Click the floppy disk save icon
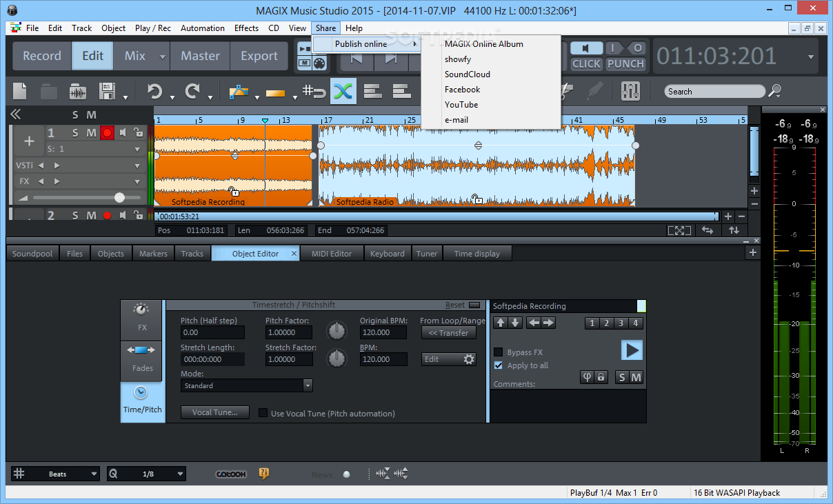 pos(107,91)
